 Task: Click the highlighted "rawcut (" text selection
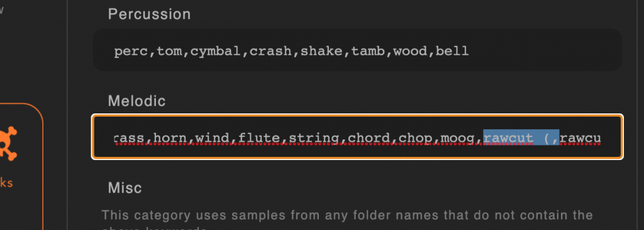521,137
